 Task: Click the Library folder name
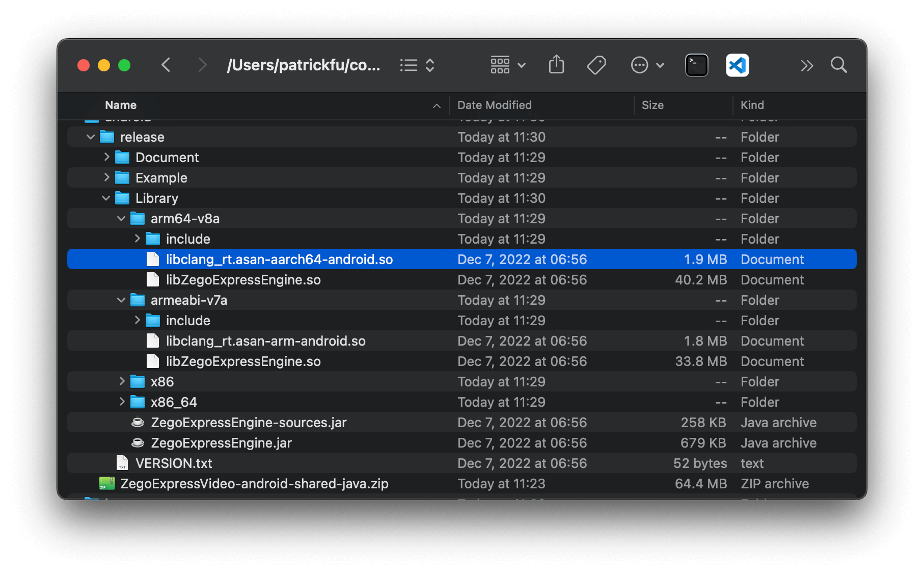tap(157, 198)
